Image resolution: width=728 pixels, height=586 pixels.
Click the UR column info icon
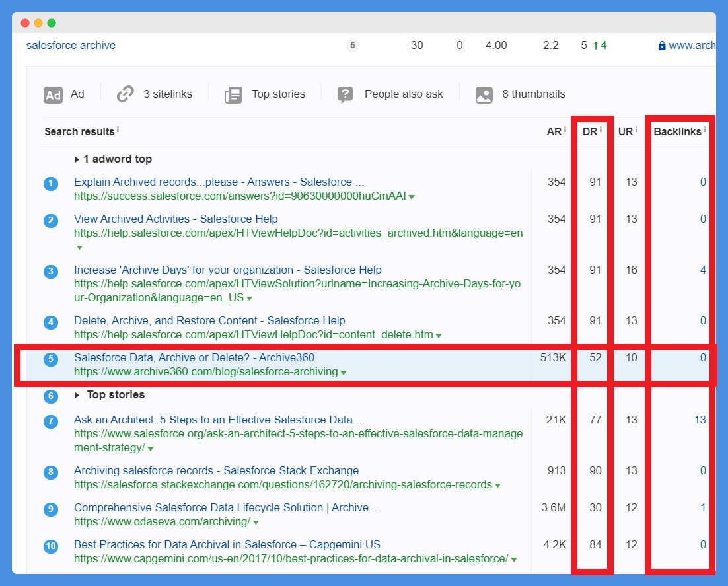[636, 129]
